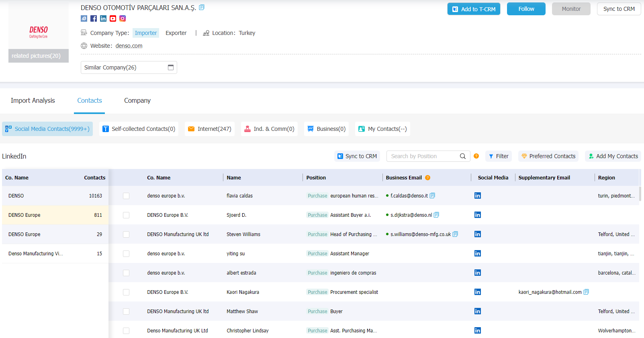Open Sjoerd D. LinkedIn icon
Image resolution: width=644 pixels, height=338 pixels.
click(x=478, y=215)
